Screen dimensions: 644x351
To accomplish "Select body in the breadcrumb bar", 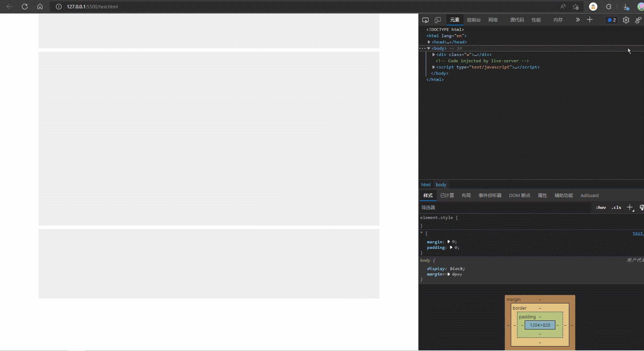I will point(440,185).
